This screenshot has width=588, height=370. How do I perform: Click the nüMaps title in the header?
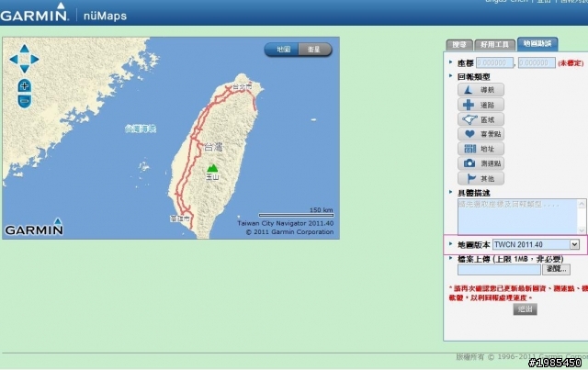[105, 17]
